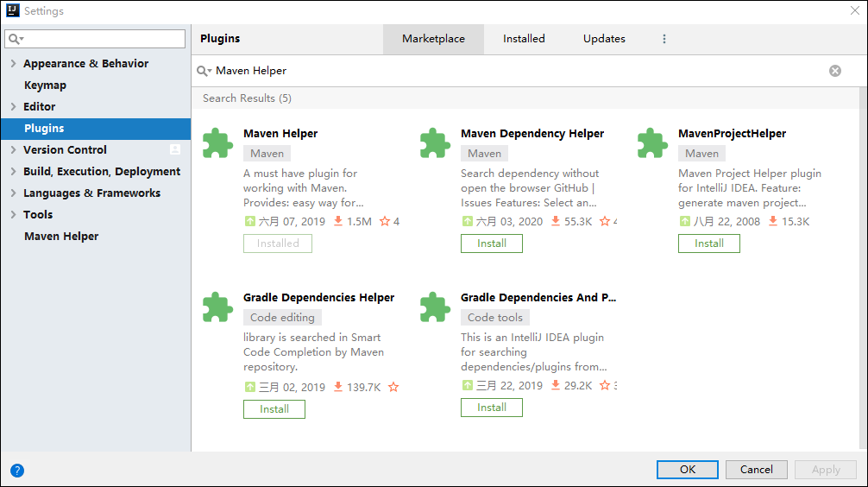
Task: Expand the Version Control node
Action: point(13,149)
